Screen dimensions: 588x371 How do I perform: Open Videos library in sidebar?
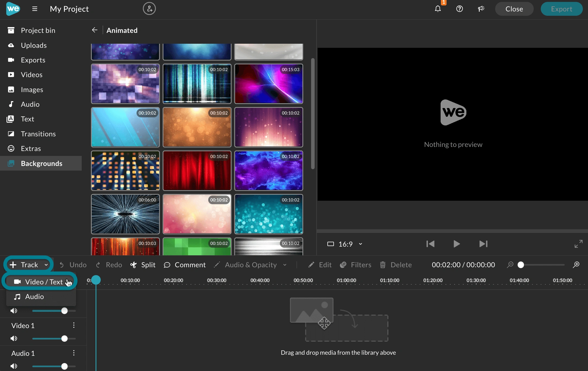point(41,75)
